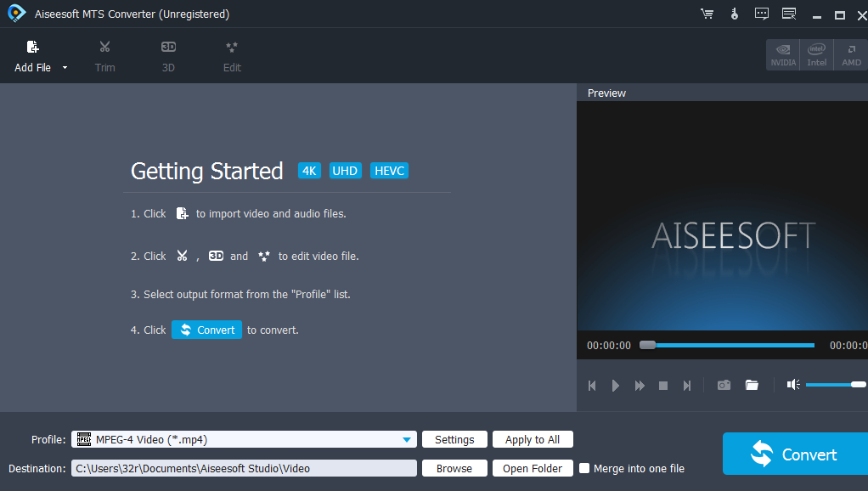This screenshot has width=868, height=491.
Task: Open the Edit effects tool
Action: [232, 56]
